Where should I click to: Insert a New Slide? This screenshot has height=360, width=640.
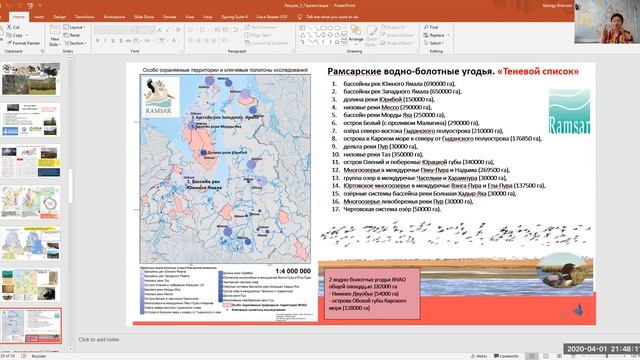coord(54,36)
